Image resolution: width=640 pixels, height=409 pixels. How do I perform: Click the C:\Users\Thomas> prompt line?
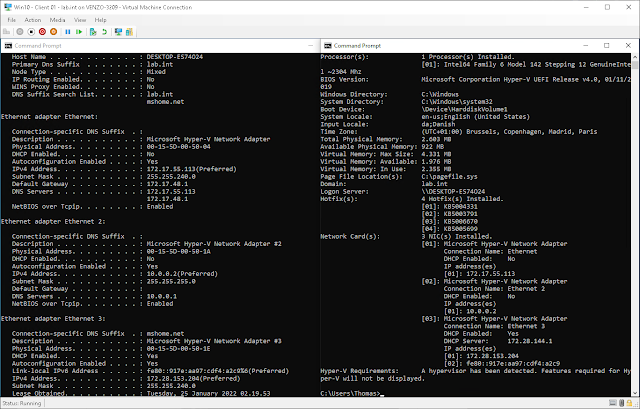click(351, 393)
